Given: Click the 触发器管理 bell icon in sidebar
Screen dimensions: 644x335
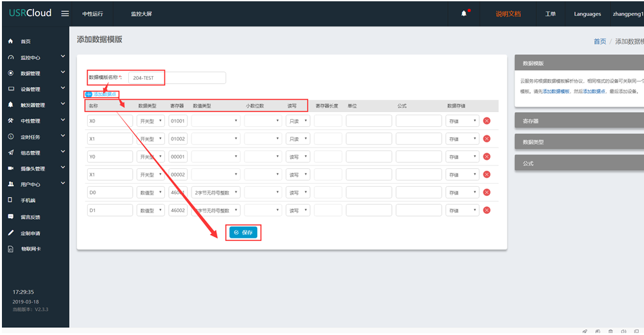Looking at the screenshot, I should tap(10, 105).
